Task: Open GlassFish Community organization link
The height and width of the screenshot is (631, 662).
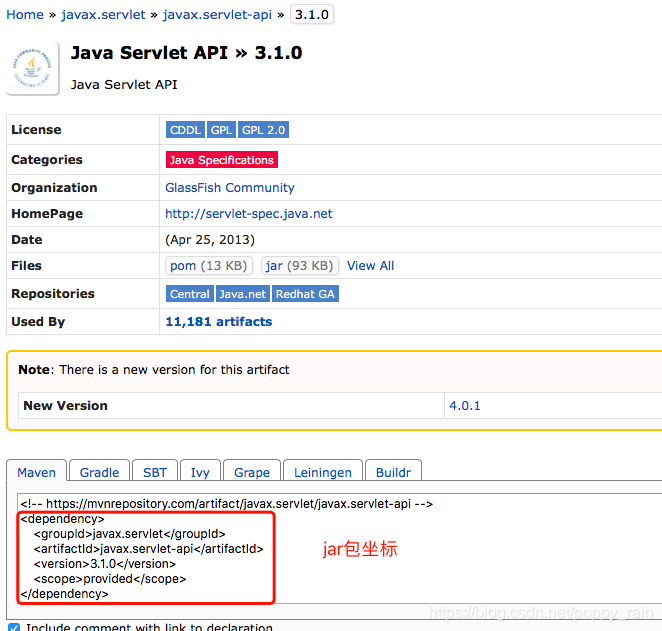Action: click(x=230, y=187)
